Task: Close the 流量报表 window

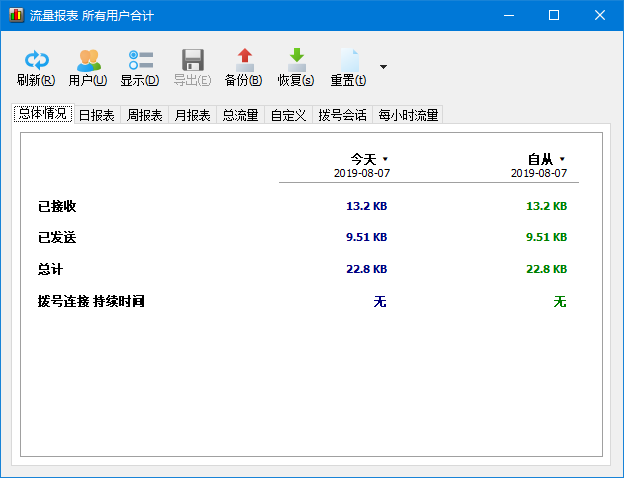Action: (600, 16)
